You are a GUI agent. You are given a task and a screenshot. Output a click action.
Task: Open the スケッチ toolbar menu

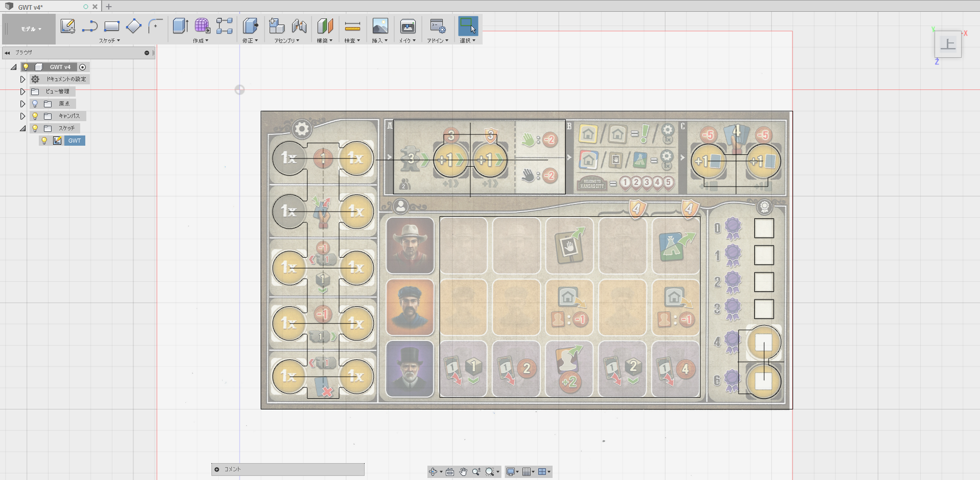[x=109, y=40]
